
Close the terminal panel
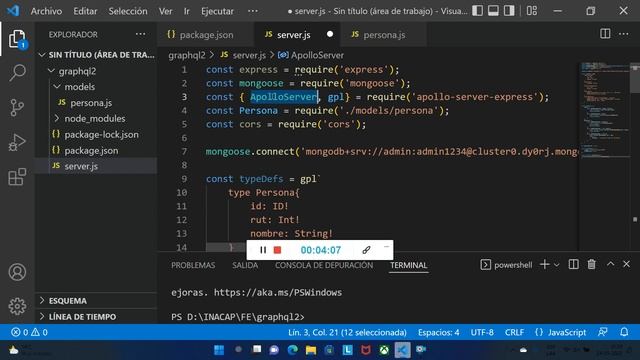pos(627,264)
